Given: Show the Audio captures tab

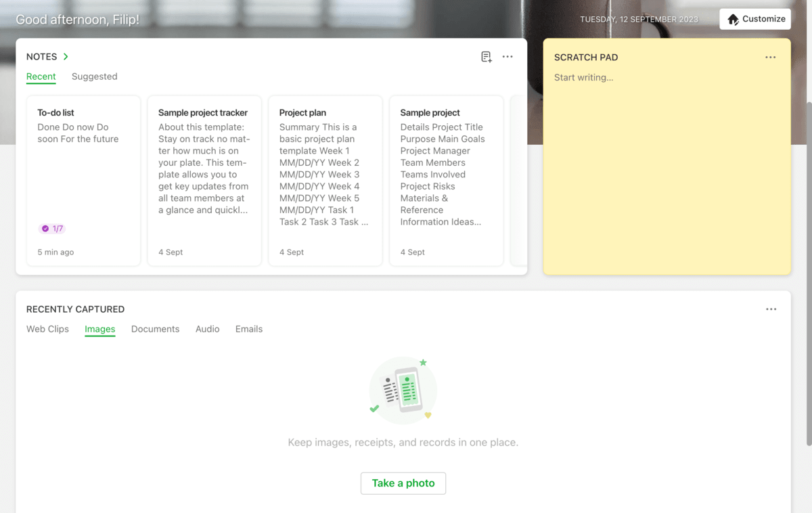Looking at the screenshot, I should pyautogui.click(x=207, y=329).
